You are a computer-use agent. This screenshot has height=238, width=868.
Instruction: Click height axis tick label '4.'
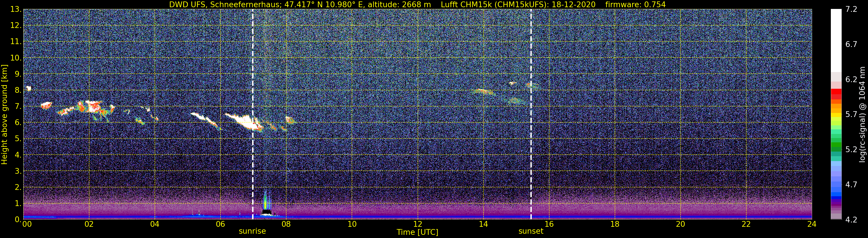tap(18, 155)
